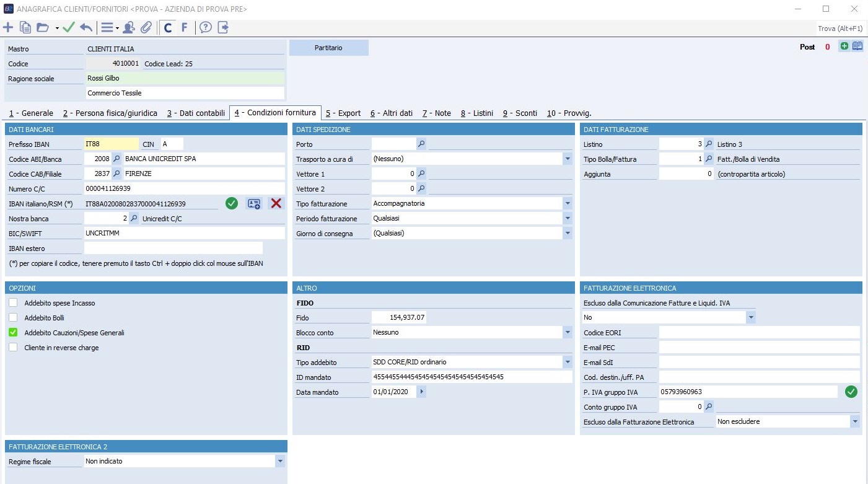This screenshot has width=868, height=484.
Task: Tick the Cliente in reverse charge checkbox
Action: coord(13,348)
